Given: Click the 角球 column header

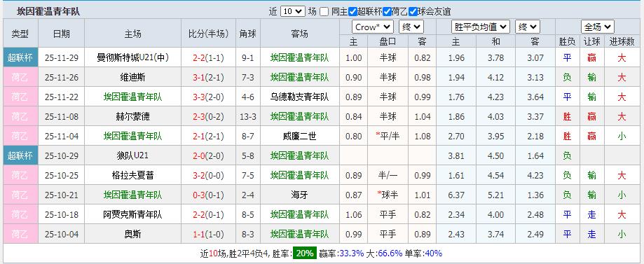Looking at the screenshot, I should click(248, 34).
